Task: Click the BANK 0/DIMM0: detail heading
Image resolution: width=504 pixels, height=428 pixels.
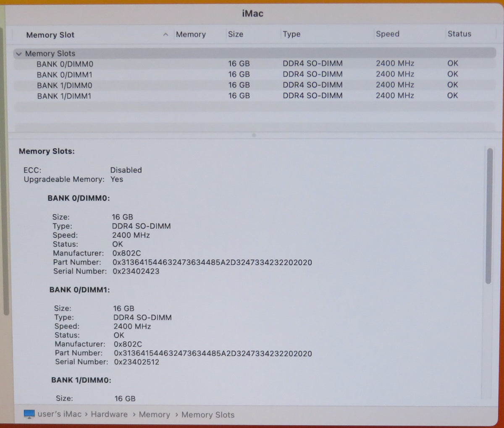Action: coord(79,198)
